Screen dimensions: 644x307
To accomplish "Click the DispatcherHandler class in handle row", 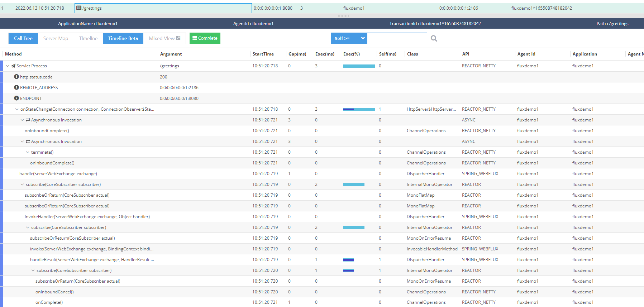I will (425, 174).
